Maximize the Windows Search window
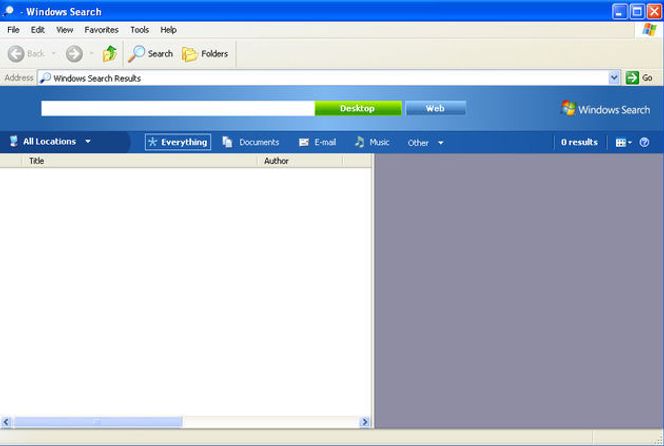Viewport: 664px width, 446px height. pos(637,11)
